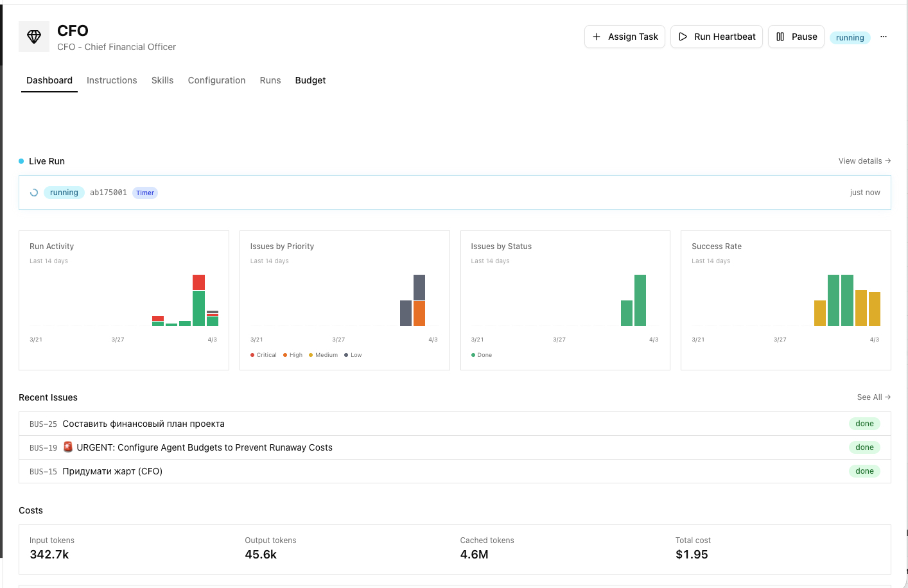
Task: Click the play icon beside Run Heartbeat
Action: 683,37
